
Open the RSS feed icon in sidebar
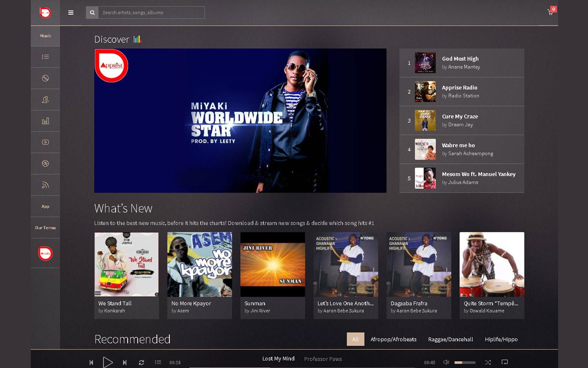[x=45, y=185]
